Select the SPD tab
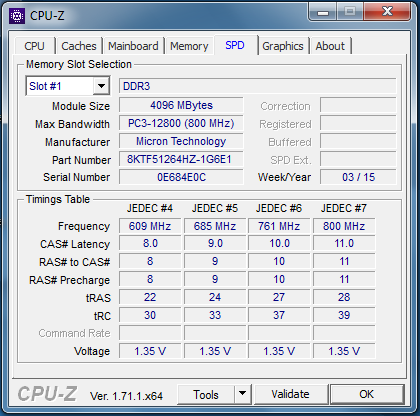 235,45
